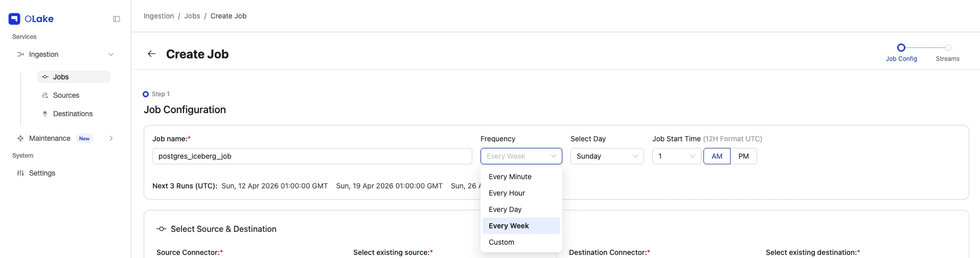
Task: Choose Every Day frequency option
Action: [x=521, y=209]
